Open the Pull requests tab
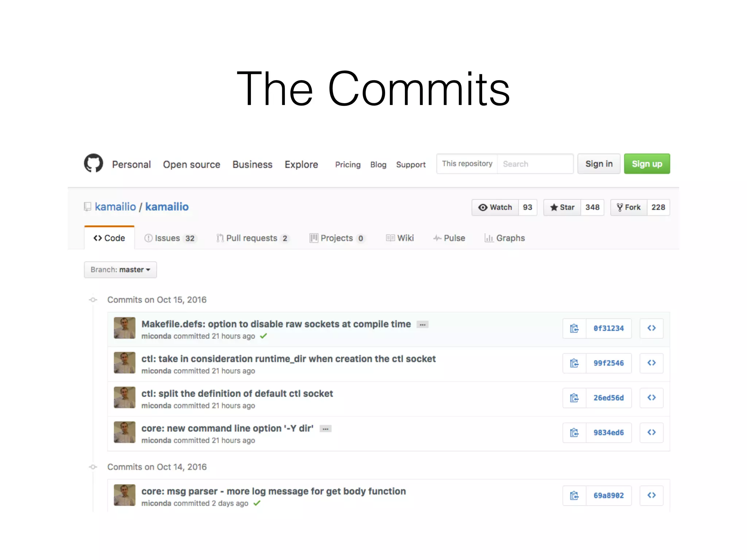The height and width of the screenshot is (560, 747). pyautogui.click(x=252, y=238)
